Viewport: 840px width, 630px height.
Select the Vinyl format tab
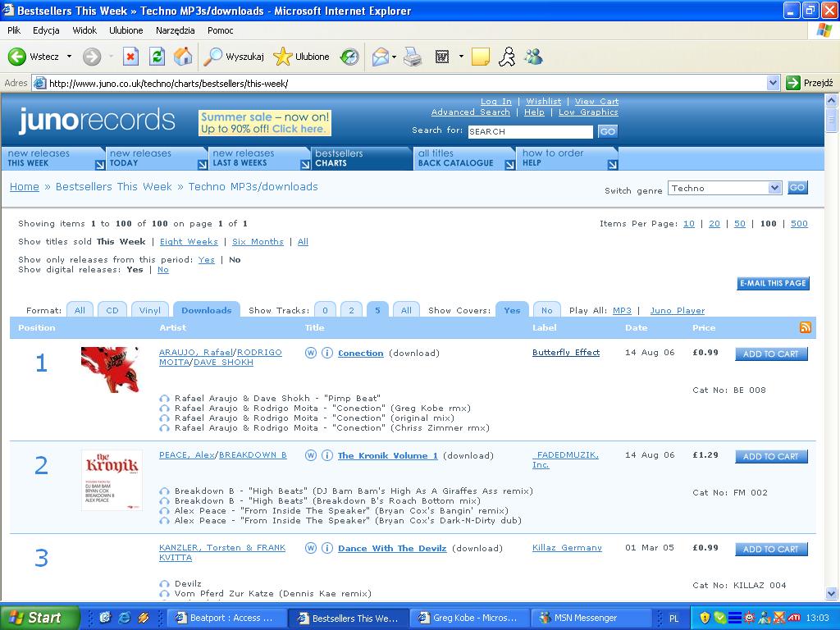point(149,310)
